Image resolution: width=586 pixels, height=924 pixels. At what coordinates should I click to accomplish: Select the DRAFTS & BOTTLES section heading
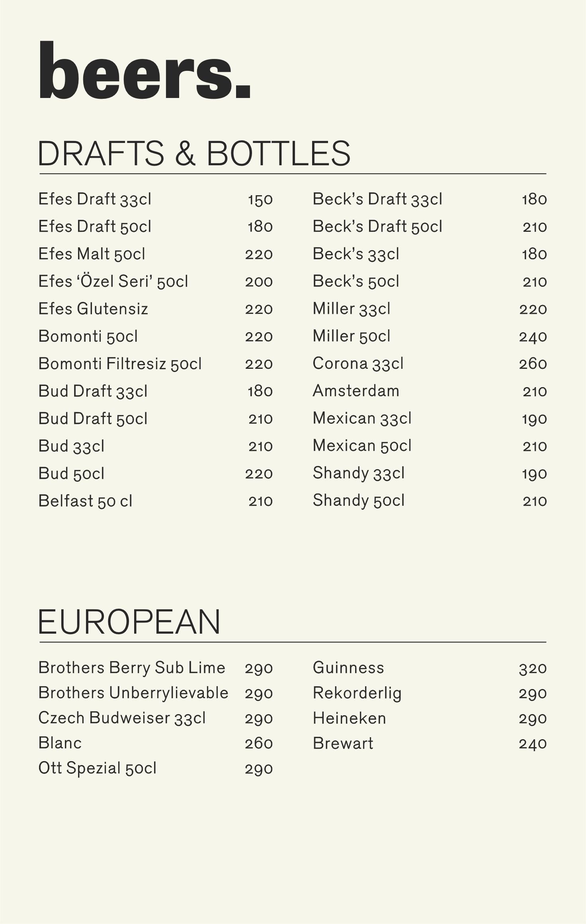click(x=194, y=154)
